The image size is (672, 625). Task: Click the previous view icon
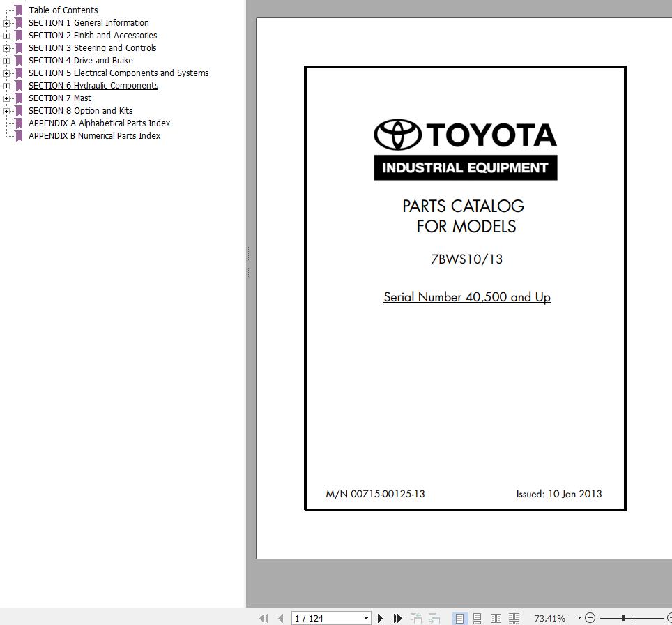click(415, 618)
